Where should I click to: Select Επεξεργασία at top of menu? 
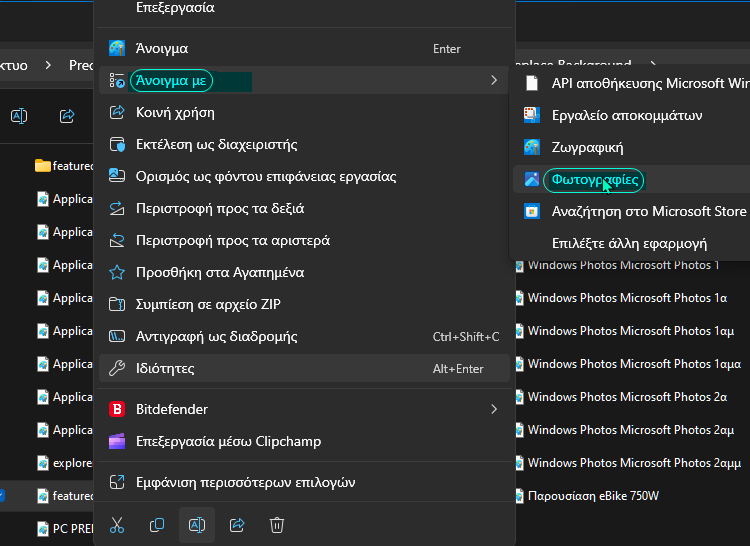(x=304, y=9)
